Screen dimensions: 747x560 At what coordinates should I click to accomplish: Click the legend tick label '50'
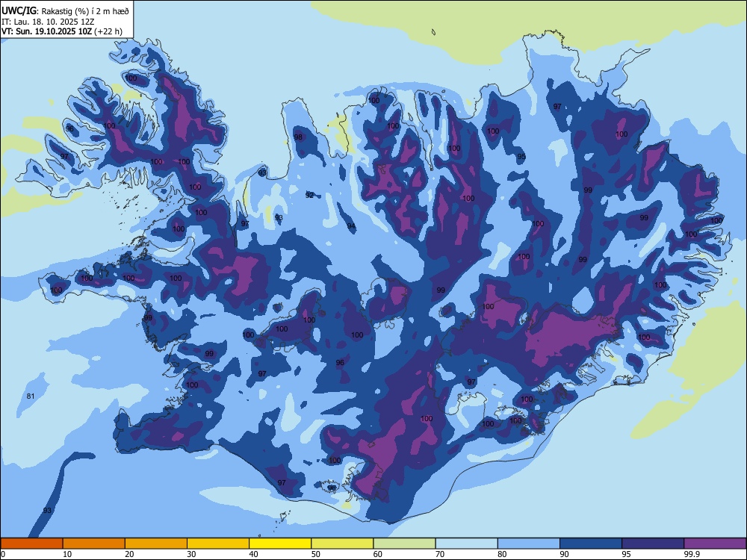coord(316,554)
